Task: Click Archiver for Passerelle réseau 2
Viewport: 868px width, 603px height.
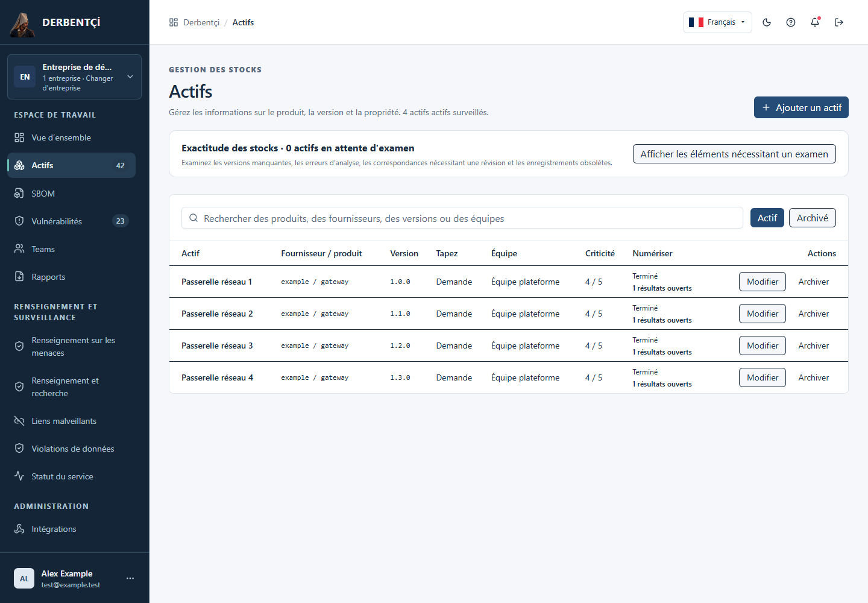Action: (814, 314)
